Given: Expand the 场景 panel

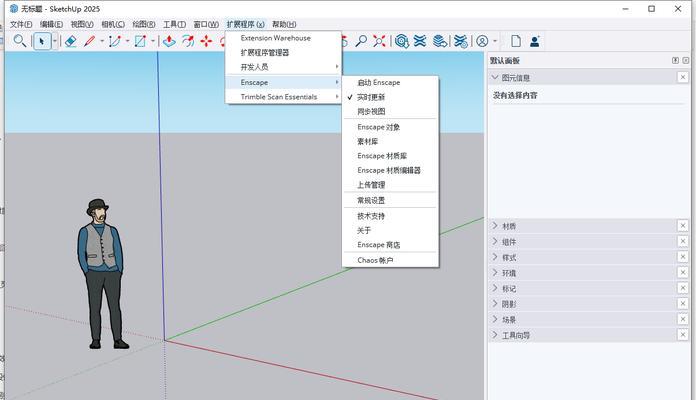Looking at the screenshot, I should point(494,319).
